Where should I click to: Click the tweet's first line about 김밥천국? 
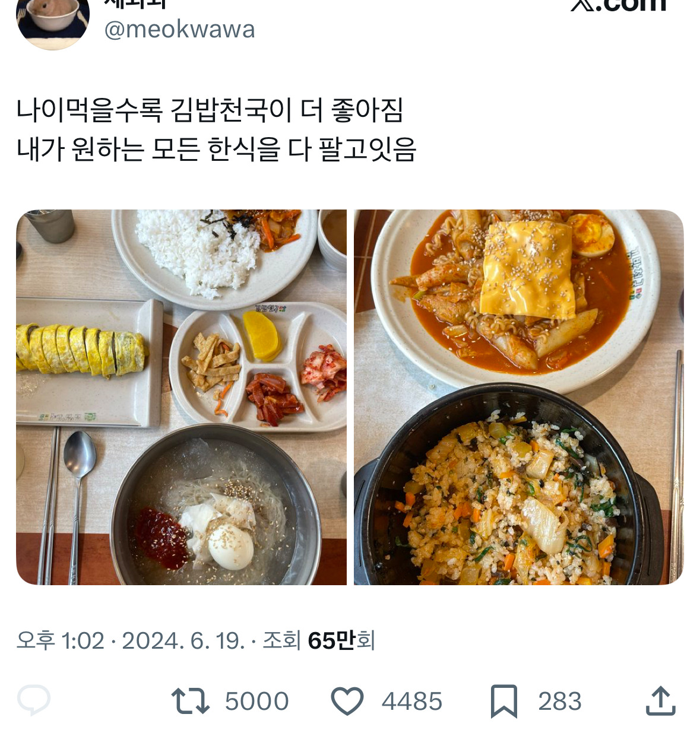tap(210, 110)
